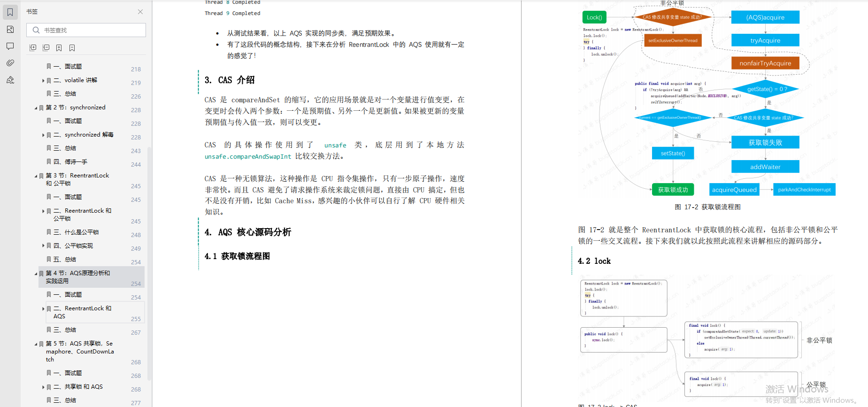This screenshot has width=868, height=407.
Task: Expand 二、ReentrantLock 和 AQS node
Action: pyautogui.click(x=43, y=309)
